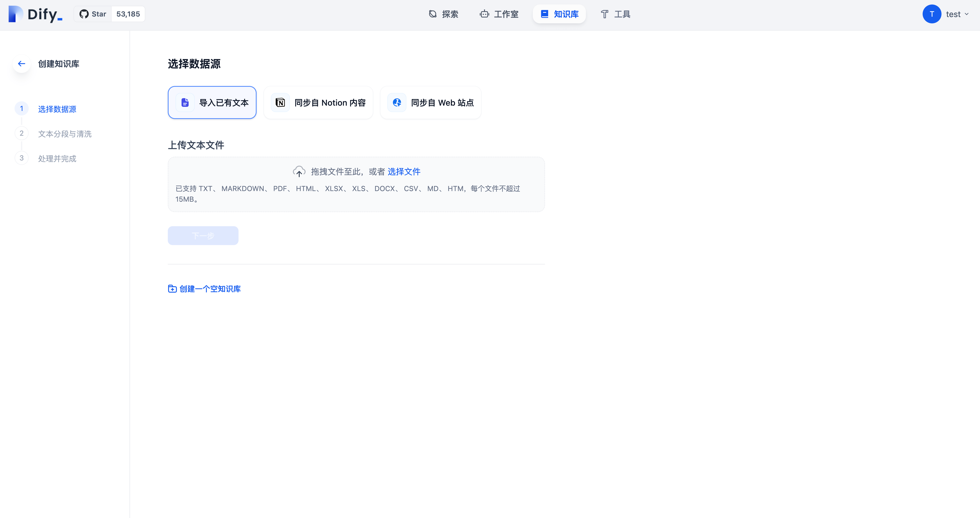The height and width of the screenshot is (518, 980).
Task: Click the back arrow beside 创建知识库
Action: click(22, 63)
